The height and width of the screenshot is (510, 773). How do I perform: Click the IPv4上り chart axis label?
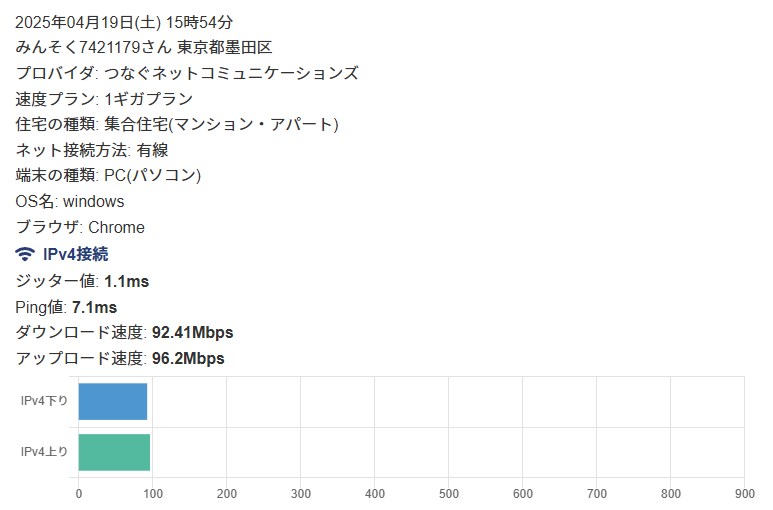coord(45,452)
